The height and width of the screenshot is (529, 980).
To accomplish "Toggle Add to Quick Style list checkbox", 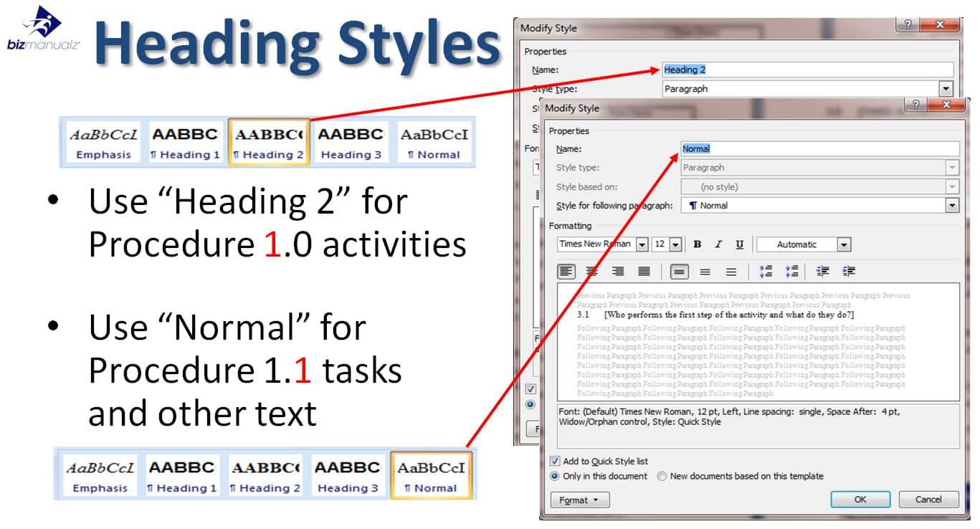I will [555, 461].
